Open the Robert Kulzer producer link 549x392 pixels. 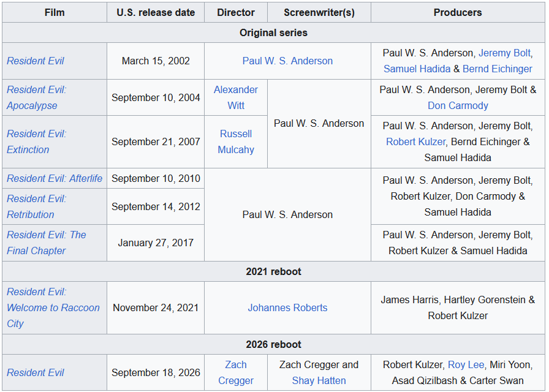tap(415, 141)
